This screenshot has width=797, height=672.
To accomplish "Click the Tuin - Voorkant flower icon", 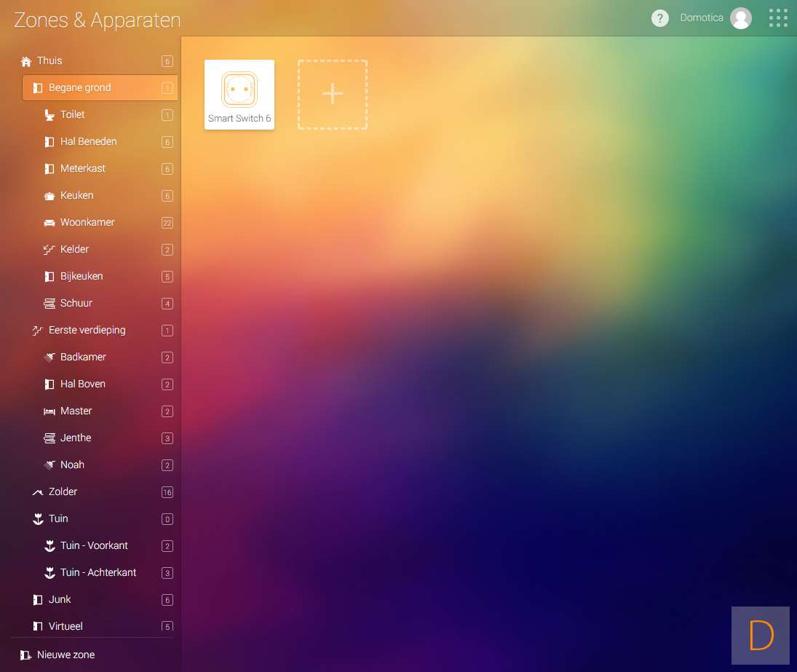I will point(49,546).
